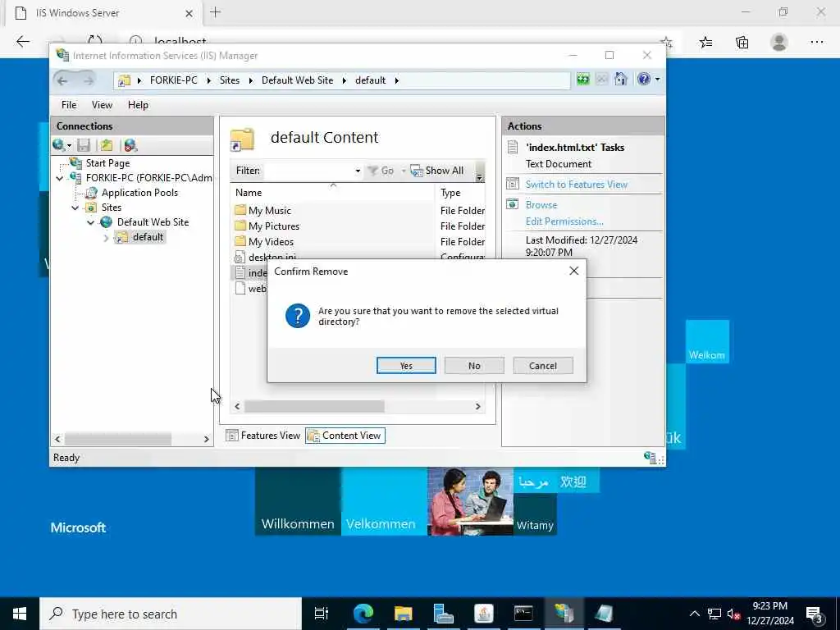Click the Browse action link

coord(541,204)
